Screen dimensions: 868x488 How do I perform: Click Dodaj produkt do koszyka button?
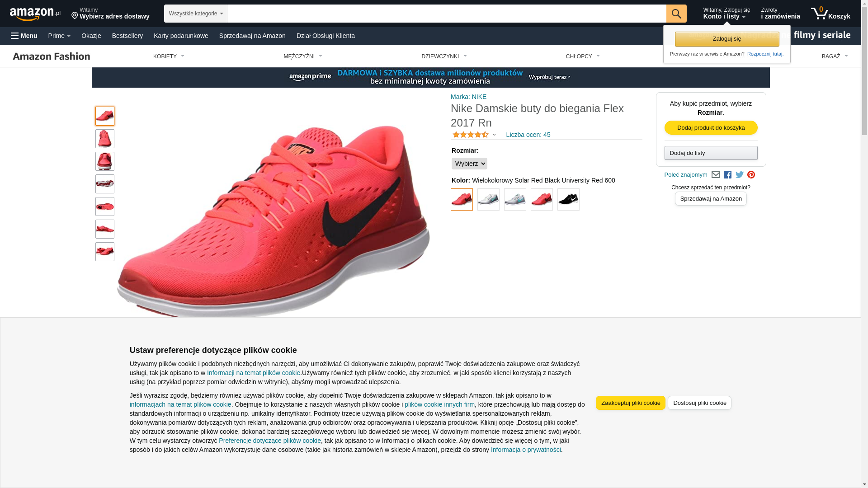coord(711,128)
